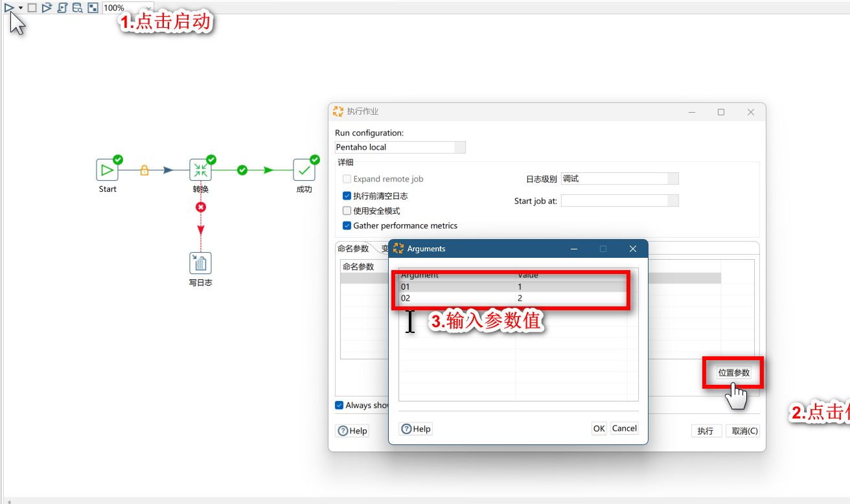The image size is (850, 504).
Task: Click the value cell for argument 02
Action: click(x=570, y=298)
